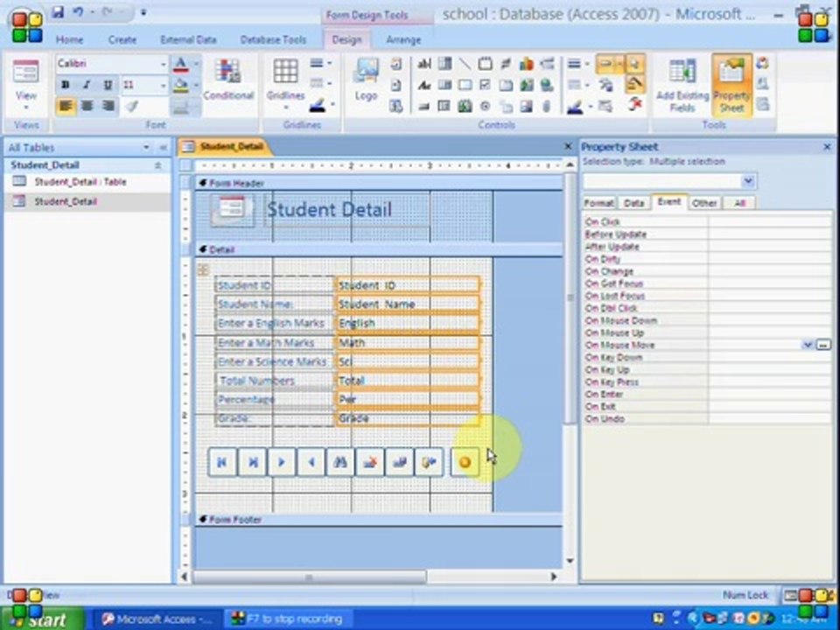
Task: Open the Home ribbon tab
Action: [70, 39]
